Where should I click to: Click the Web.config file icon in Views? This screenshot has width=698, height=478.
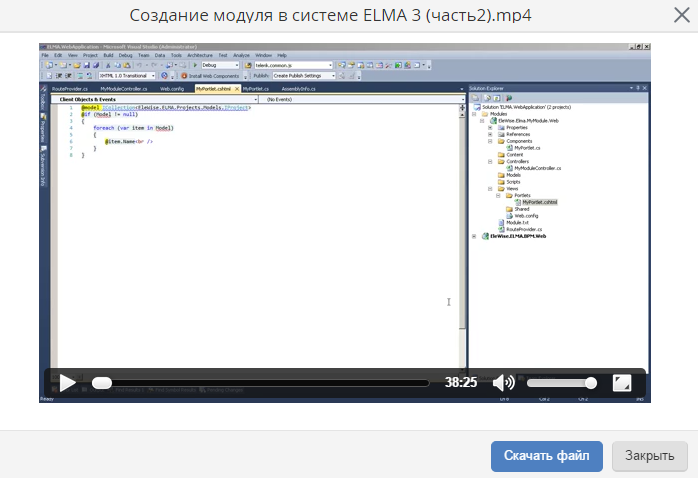(510, 215)
